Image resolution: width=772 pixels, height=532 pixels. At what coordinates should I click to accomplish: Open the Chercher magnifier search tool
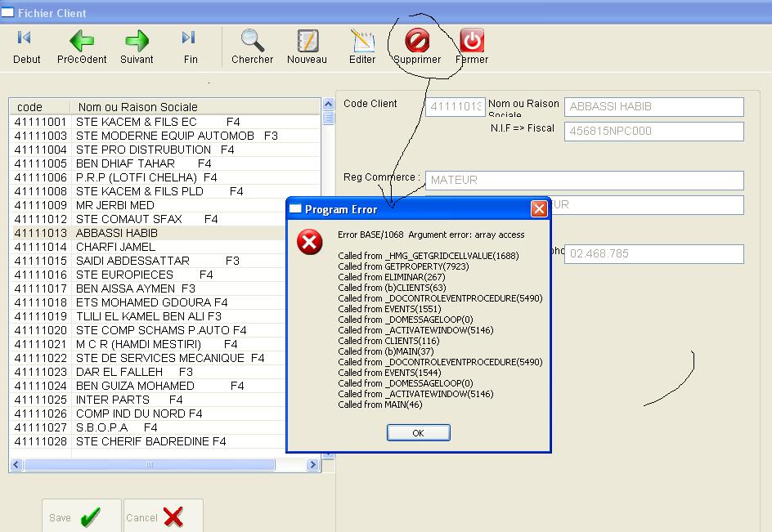tap(252, 47)
